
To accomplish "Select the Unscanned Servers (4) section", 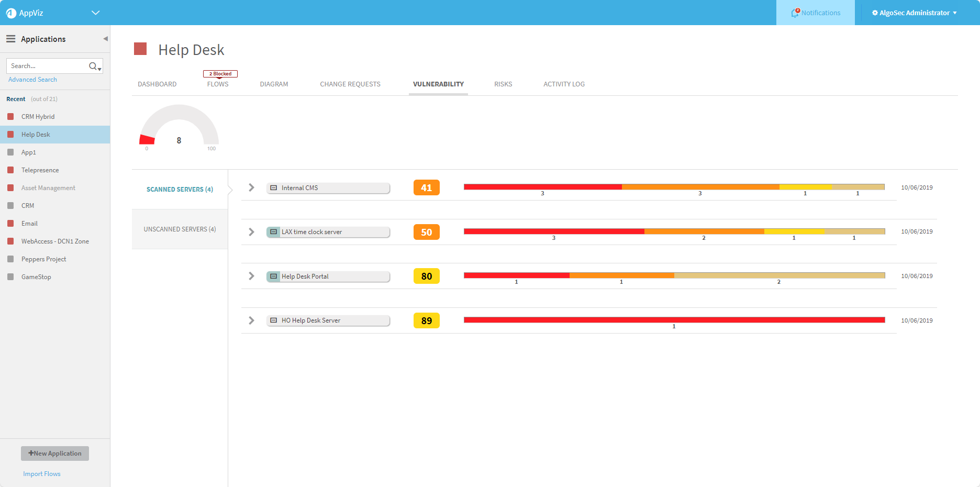I will [x=180, y=229].
